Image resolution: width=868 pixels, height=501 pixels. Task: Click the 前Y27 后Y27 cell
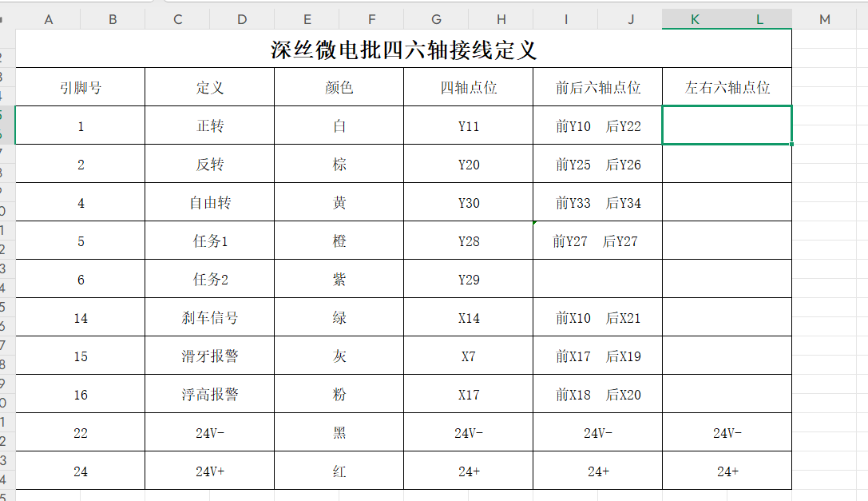[x=598, y=241]
